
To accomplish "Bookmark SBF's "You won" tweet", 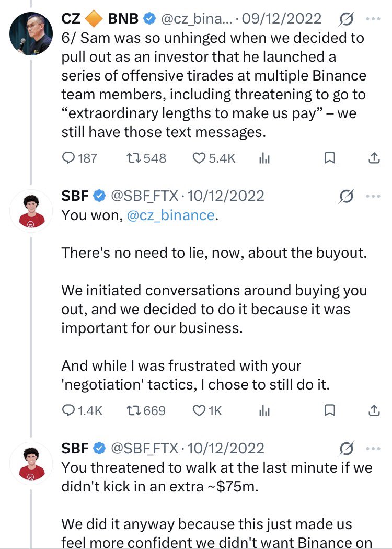I will 330,410.
